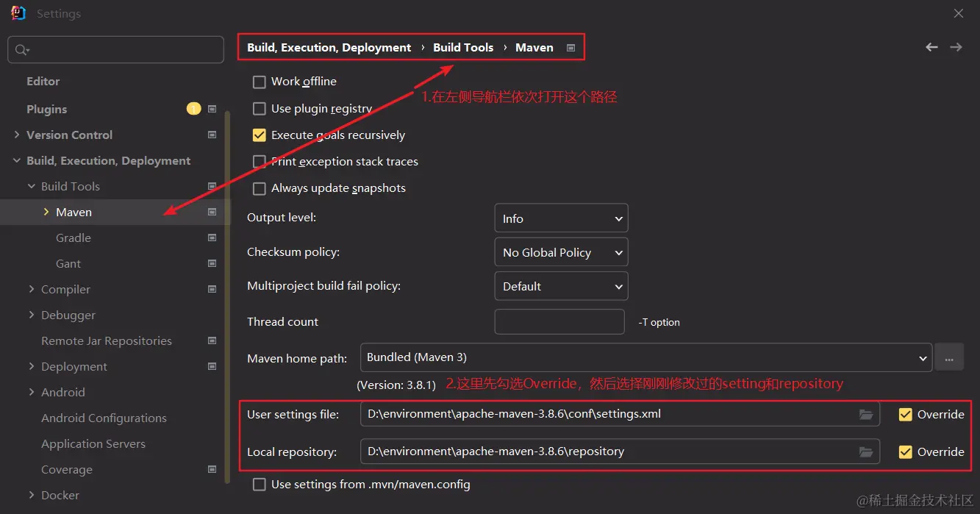Toggle Override for Local repository

tap(906, 451)
